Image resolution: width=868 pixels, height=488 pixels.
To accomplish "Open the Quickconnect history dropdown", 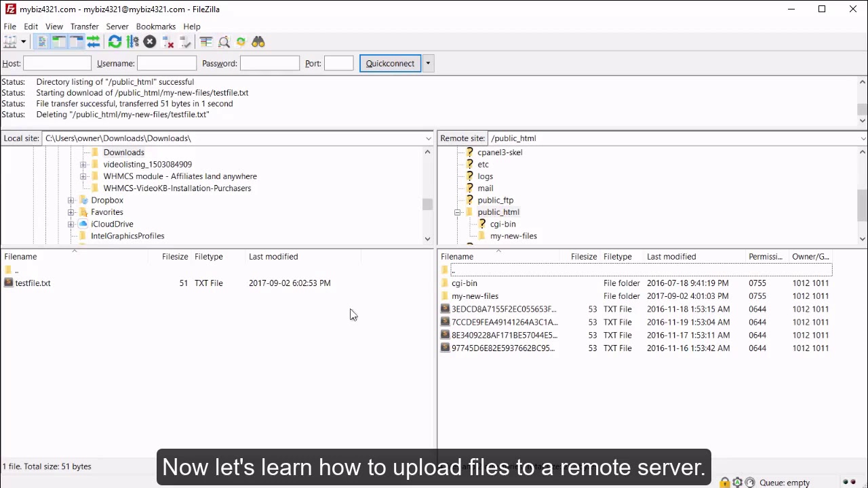I will [428, 63].
